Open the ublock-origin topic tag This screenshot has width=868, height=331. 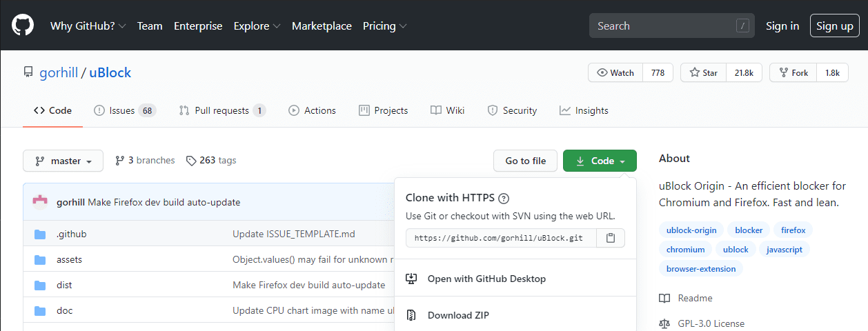691,230
